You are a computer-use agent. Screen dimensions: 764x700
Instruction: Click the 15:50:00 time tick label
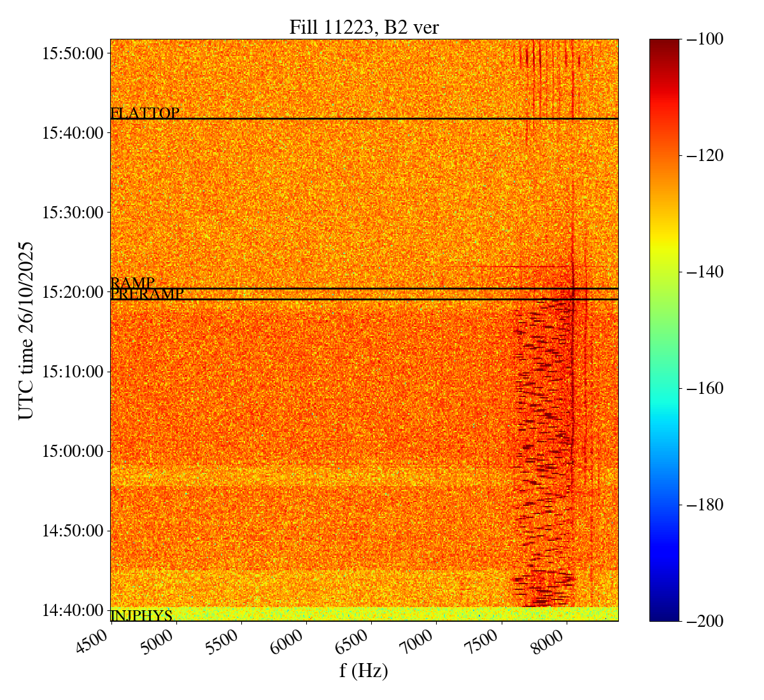click(73, 53)
